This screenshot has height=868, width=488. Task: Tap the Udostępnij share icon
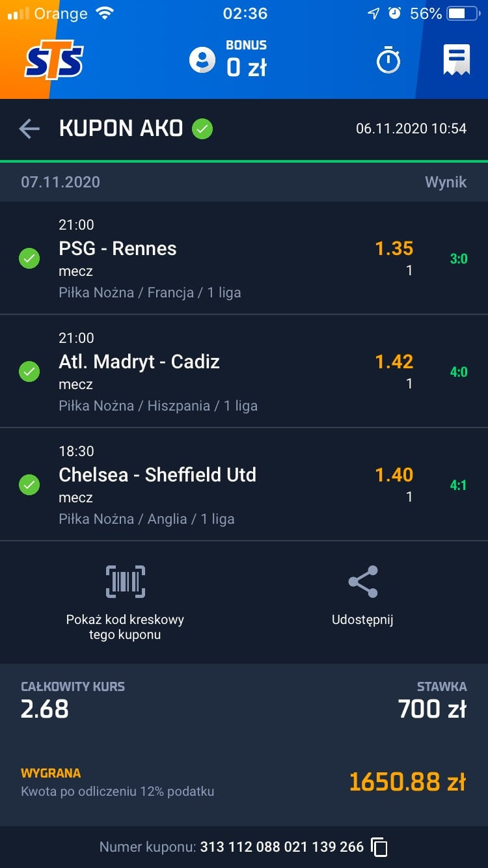pos(362,582)
